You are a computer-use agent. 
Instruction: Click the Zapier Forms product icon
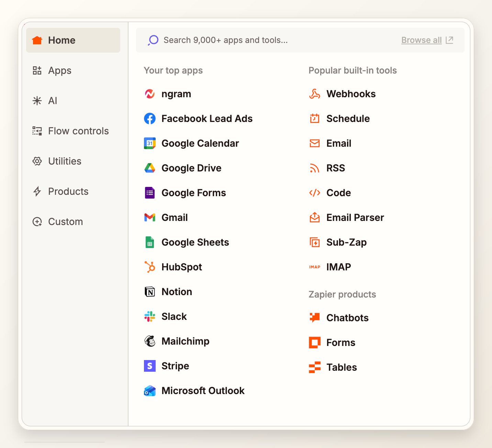[x=315, y=343]
